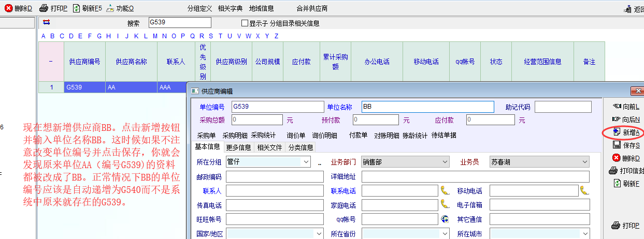The height and width of the screenshot is (239, 644).
Task: Click the 采购明细 link
Action: pos(235,136)
